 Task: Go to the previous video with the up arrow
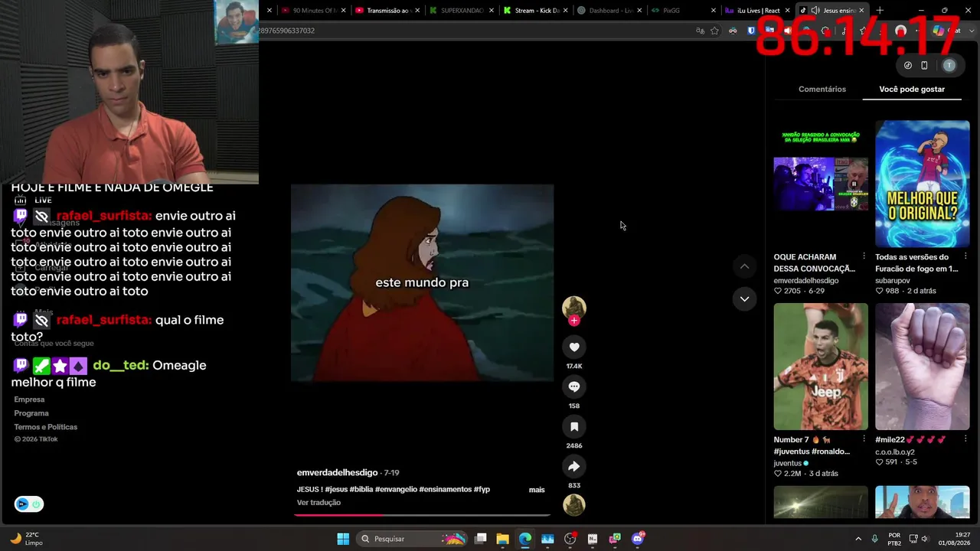[744, 266]
